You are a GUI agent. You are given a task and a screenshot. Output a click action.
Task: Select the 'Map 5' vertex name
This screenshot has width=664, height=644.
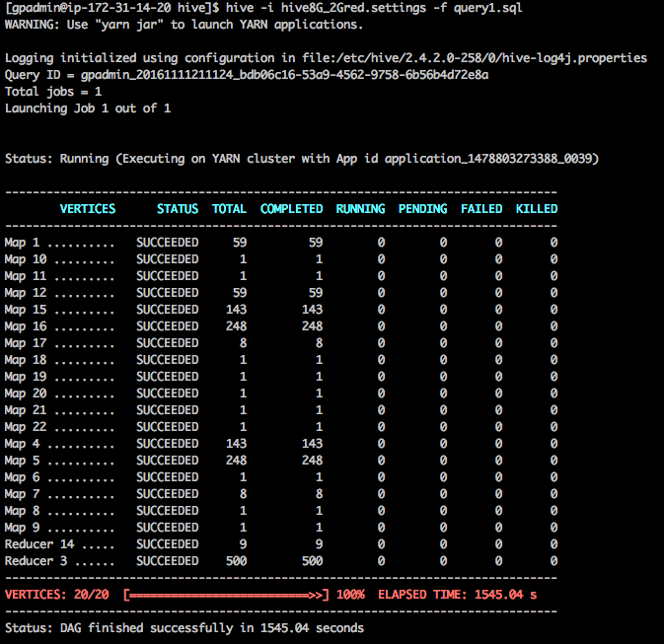[22, 461]
